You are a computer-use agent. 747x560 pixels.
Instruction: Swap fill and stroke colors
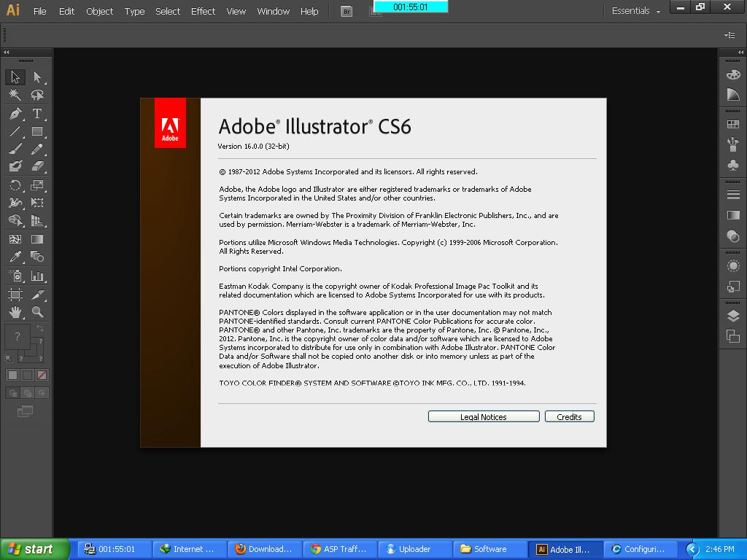(x=40, y=328)
